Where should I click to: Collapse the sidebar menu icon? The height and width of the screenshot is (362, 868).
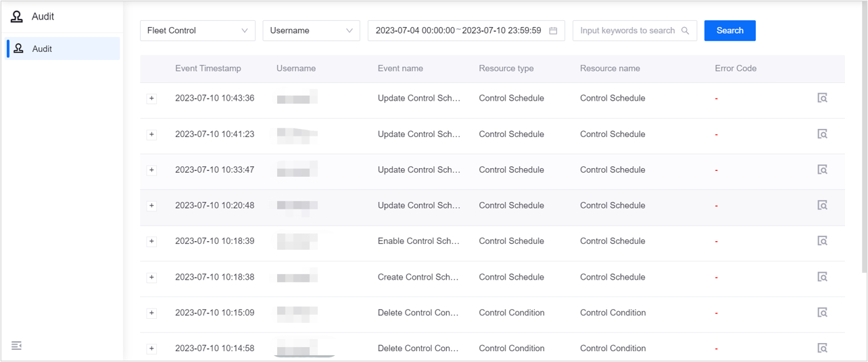(x=17, y=346)
